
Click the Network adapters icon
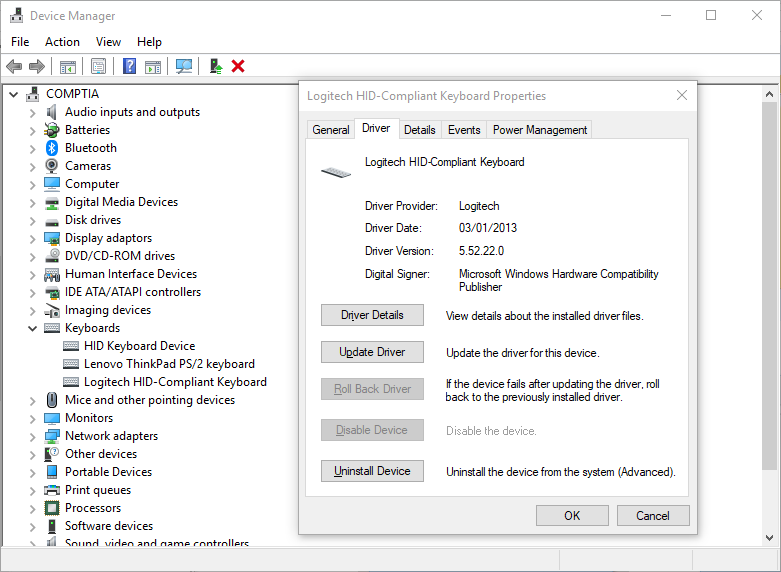click(x=52, y=436)
